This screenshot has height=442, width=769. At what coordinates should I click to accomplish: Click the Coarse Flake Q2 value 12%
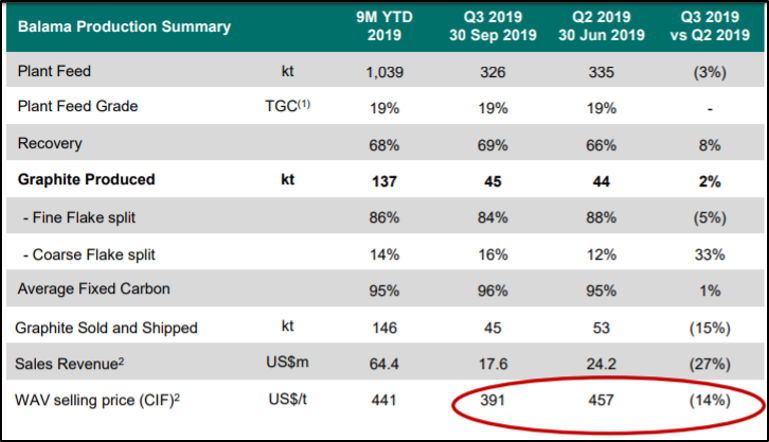tap(601, 255)
